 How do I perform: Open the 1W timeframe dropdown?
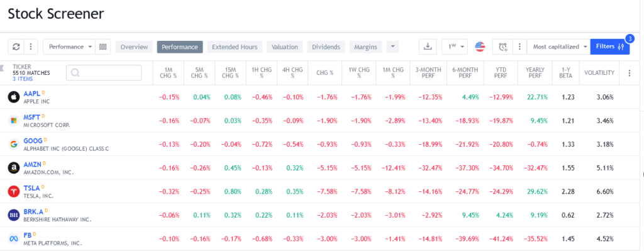[455, 47]
